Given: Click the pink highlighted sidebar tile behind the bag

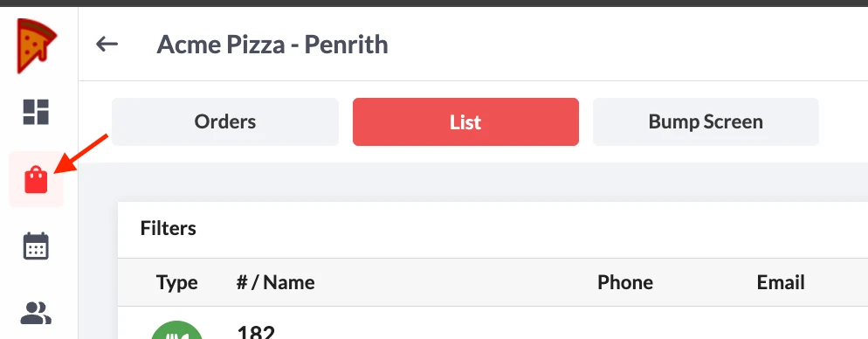Looking at the screenshot, I should tap(36, 179).
